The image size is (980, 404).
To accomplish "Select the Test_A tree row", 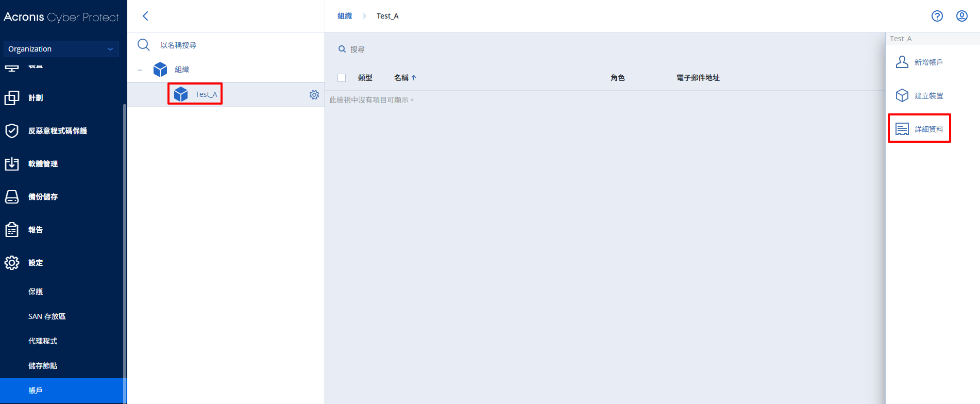I will click(x=226, y=94).
